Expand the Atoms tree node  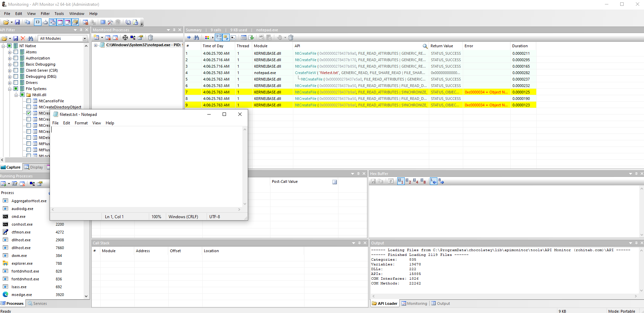pyautogui.click(x=10, y=52)
